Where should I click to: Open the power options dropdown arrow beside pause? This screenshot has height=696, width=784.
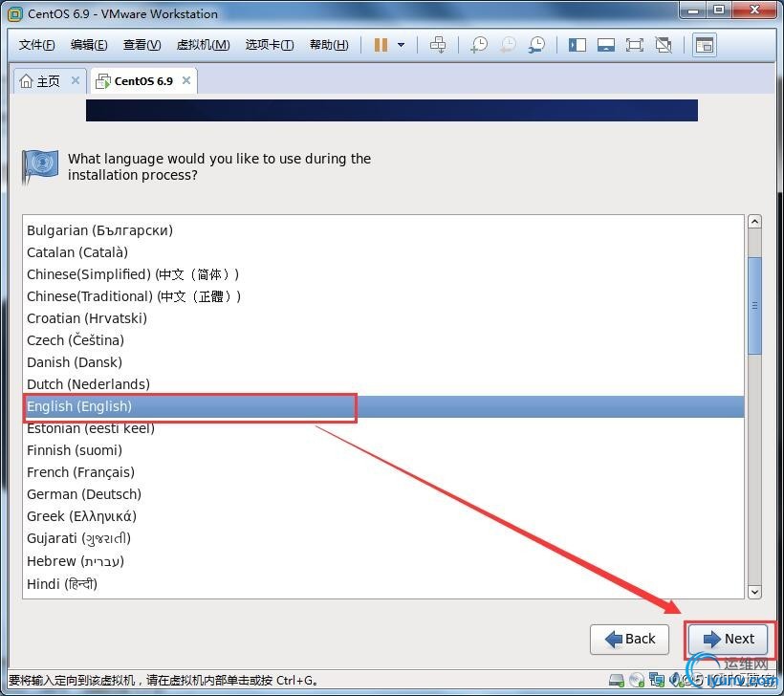click(x=401, y=45)
